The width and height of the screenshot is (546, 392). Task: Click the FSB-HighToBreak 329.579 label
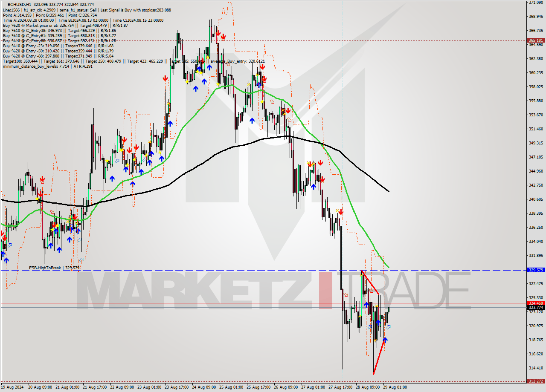point(54,268)
